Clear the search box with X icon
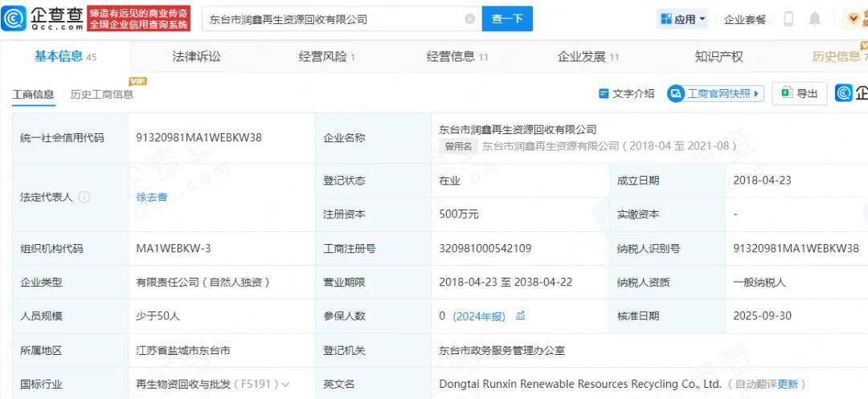 pyautogui.click(x=469, y=19)
